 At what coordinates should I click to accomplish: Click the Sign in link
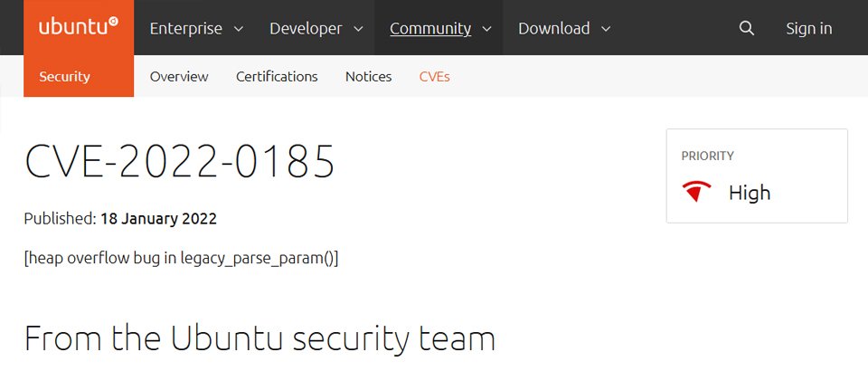[808, 28]
